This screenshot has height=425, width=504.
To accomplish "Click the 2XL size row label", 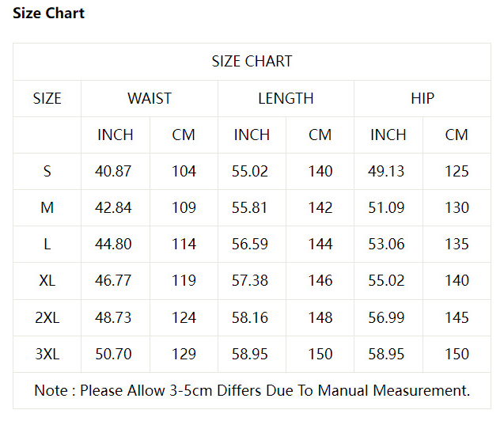I will (47, 317).
